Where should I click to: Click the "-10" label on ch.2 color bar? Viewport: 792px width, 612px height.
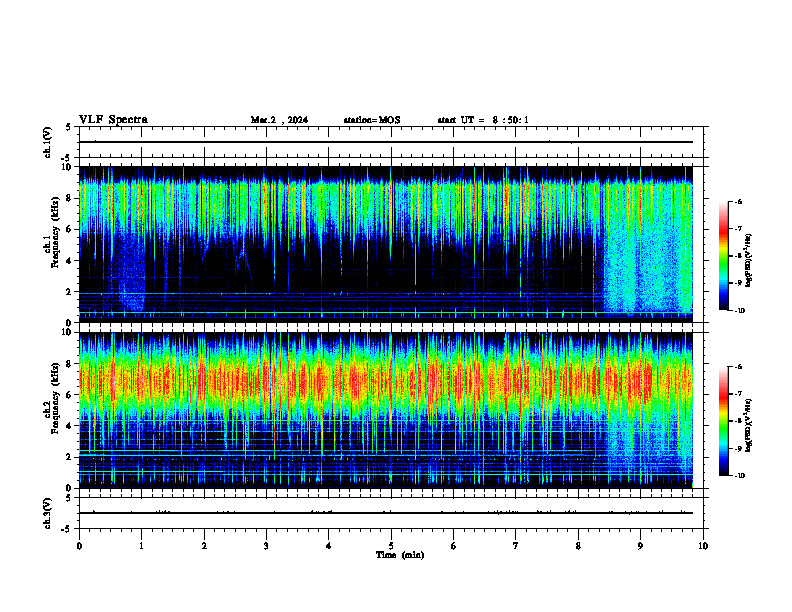pyautogui.click(x=739, y=476)
